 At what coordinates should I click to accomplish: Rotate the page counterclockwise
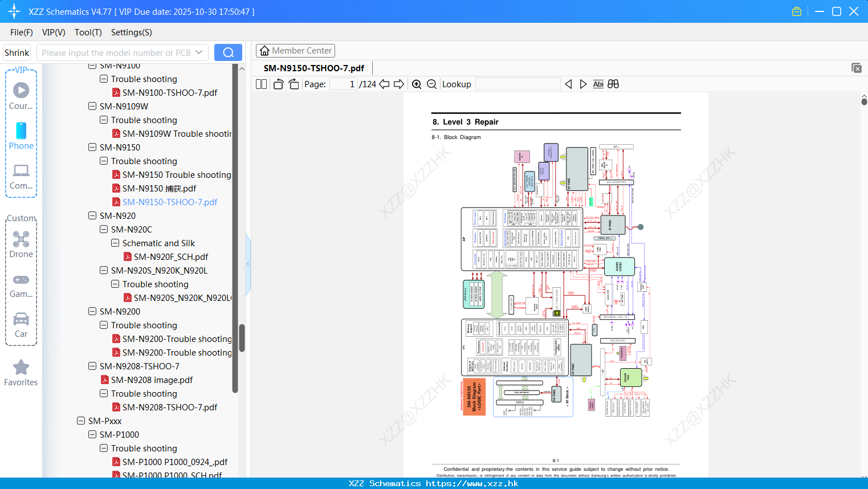pos(278,84)
